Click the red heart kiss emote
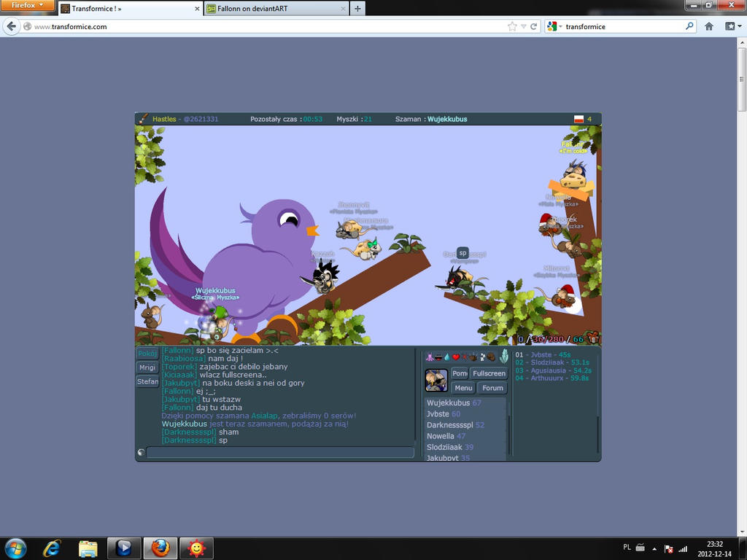The height and width of the screenshot is (560, 747). click(x=456, y=357)
